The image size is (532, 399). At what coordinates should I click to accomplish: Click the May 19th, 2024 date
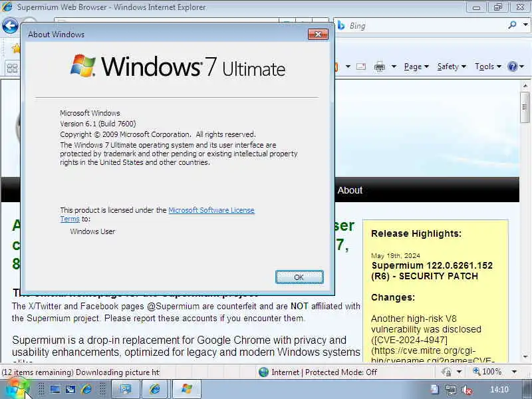click(x=396, y=255)
